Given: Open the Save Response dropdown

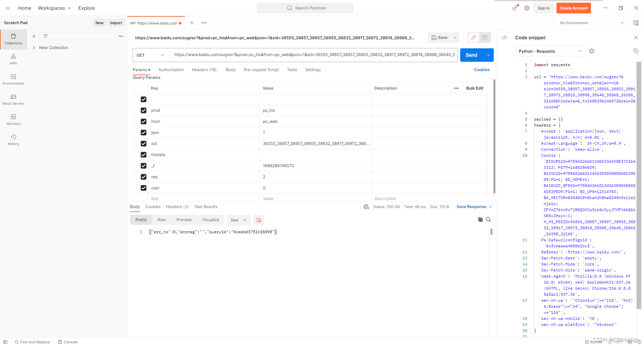Looking at the screenshot, I should [x=474, y=207].
